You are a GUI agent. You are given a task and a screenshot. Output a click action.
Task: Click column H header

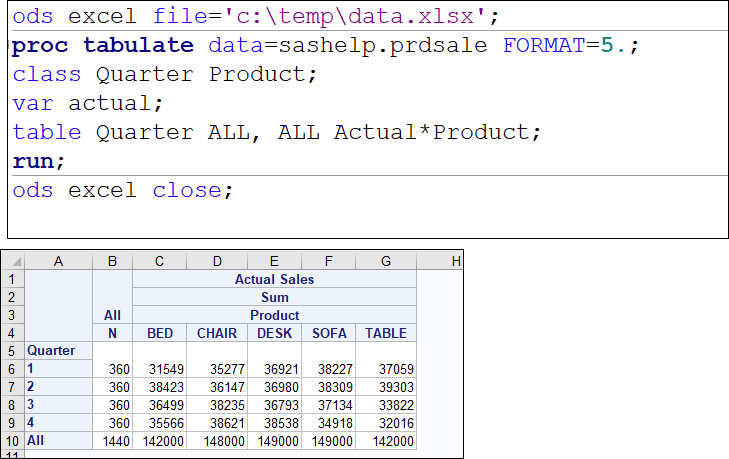(455, 261)
